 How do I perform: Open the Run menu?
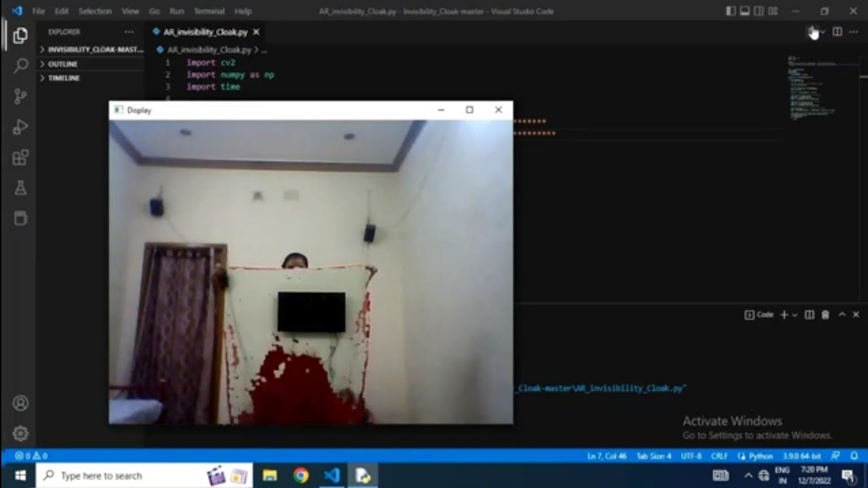pos(177,12)
